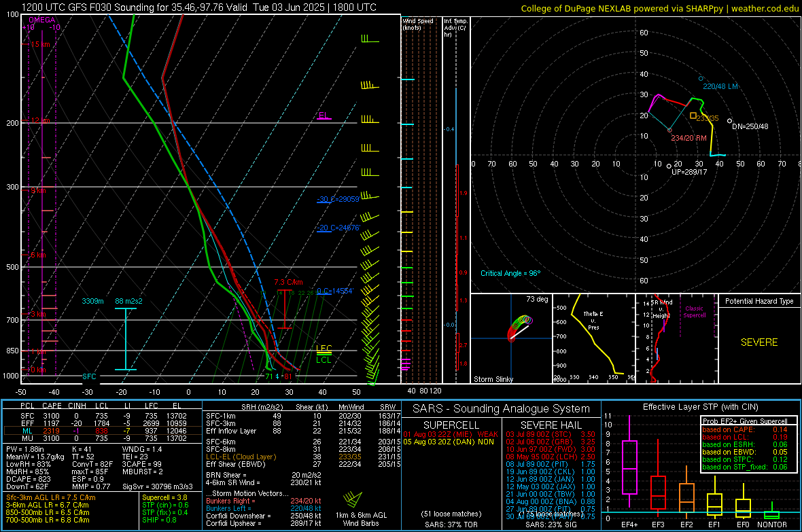This screenshot has height=532, width=802.
Task: Click the purple Classic Supercell label
Action: click(695, 312)
